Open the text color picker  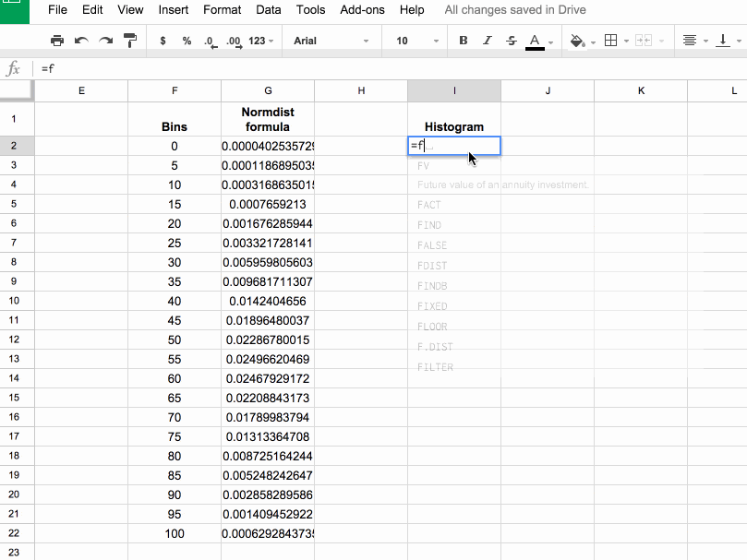pyautogui.click(x=535, y=42)
